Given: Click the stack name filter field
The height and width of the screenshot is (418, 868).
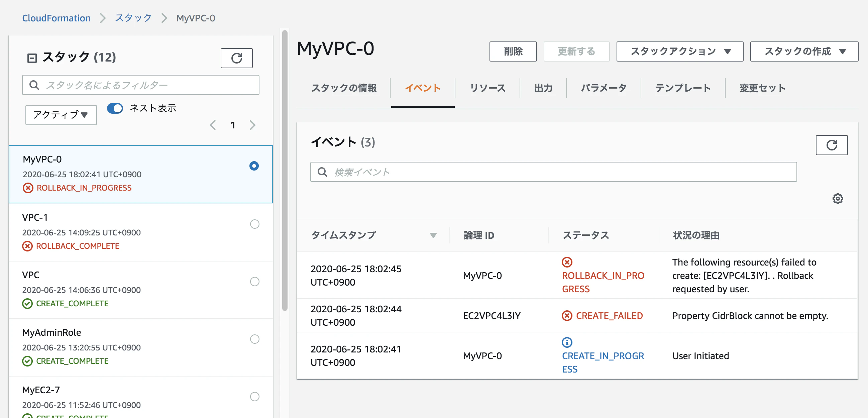Looking at the screenshot, I should [x=141, y=85].
